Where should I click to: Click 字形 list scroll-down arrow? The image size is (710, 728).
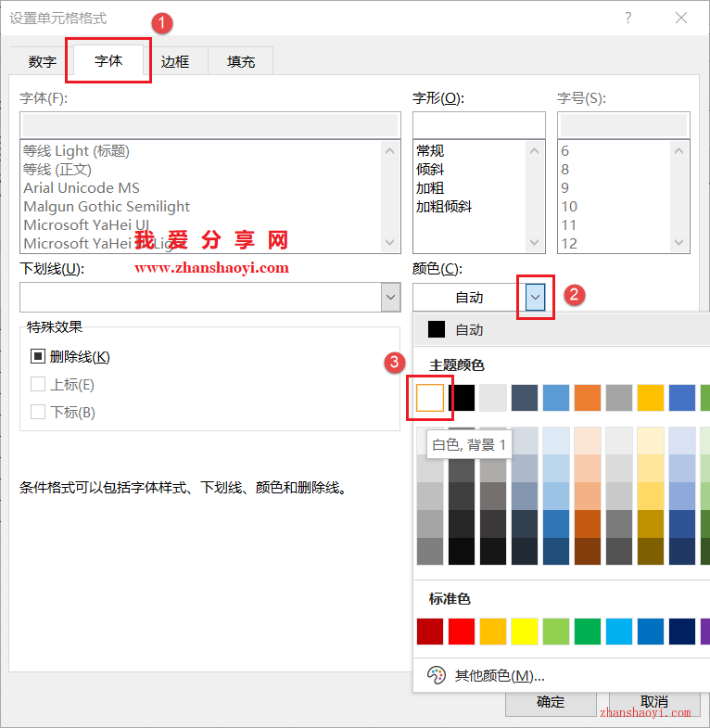point(534,242)
